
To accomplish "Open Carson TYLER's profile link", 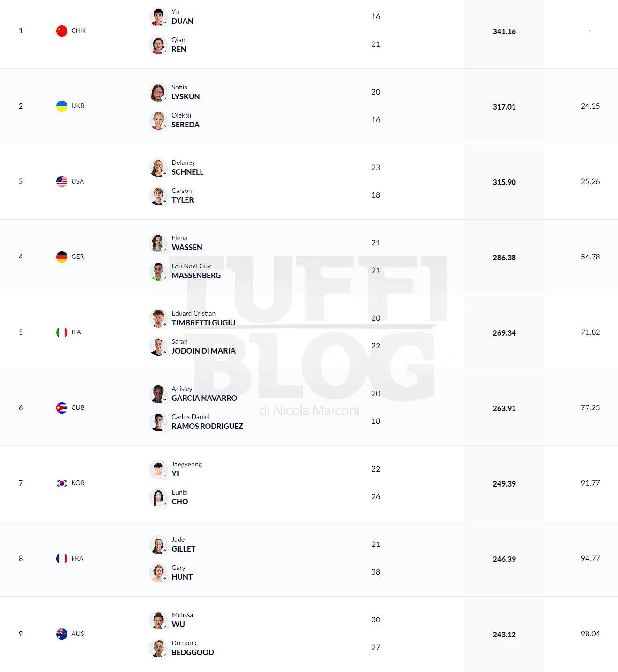I will (183, 196).
